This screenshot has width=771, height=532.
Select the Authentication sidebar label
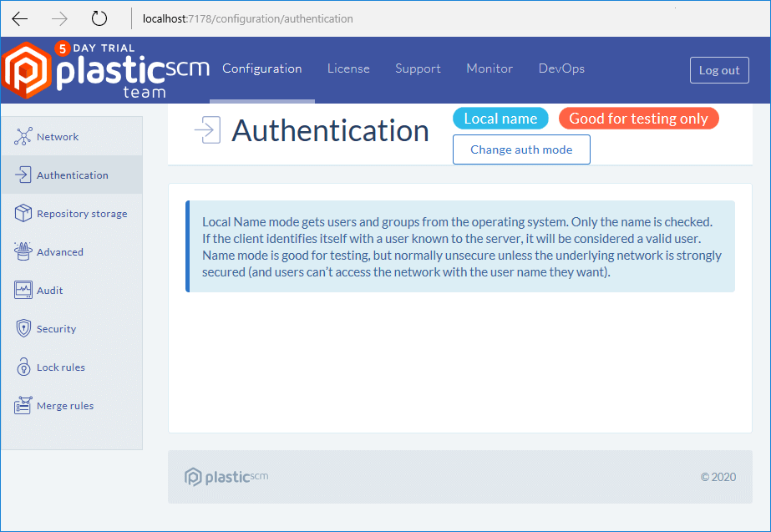(x=73, y=175)
